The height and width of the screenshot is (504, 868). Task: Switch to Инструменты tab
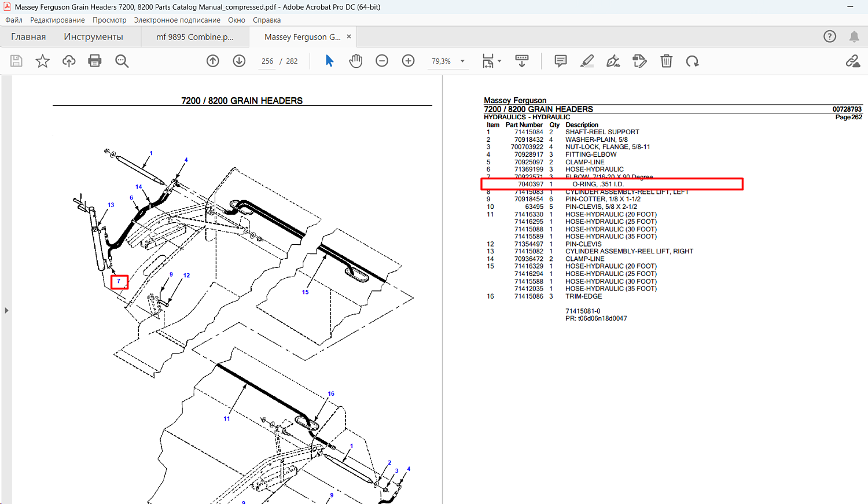94,36
